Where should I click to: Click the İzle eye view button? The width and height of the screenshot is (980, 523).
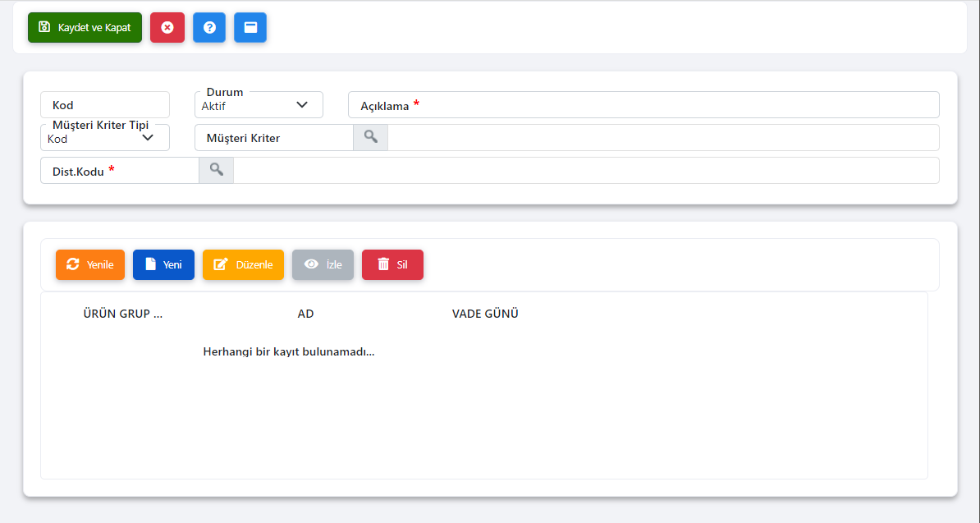[x=323, y=264]
